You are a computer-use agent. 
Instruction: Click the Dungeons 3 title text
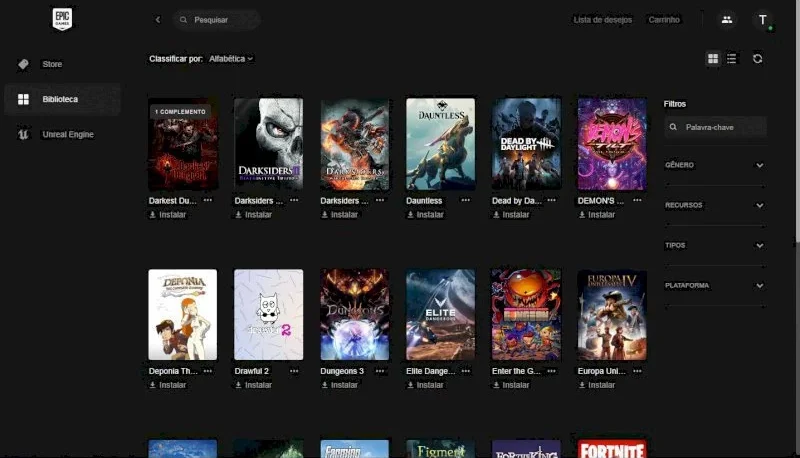tap(342, 371)
